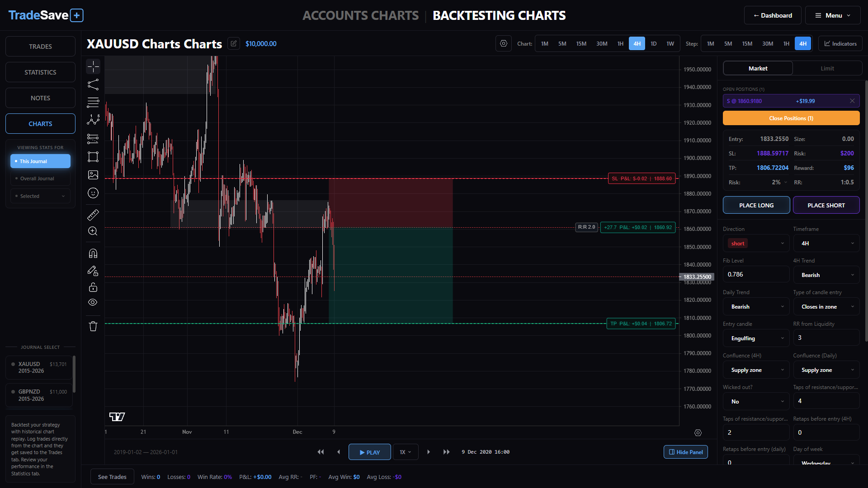Expand the playback speed 1X dropdown

405,452
